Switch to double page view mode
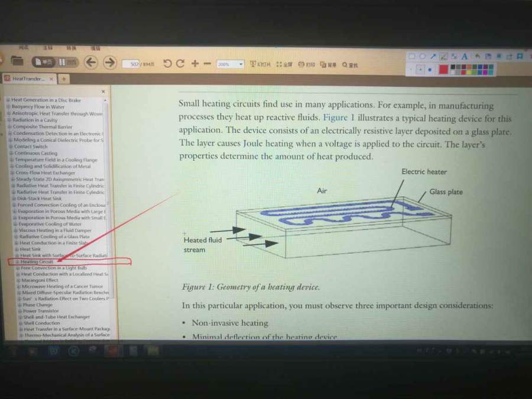Screen dimensions: 532x399 (x=67, y=62)
